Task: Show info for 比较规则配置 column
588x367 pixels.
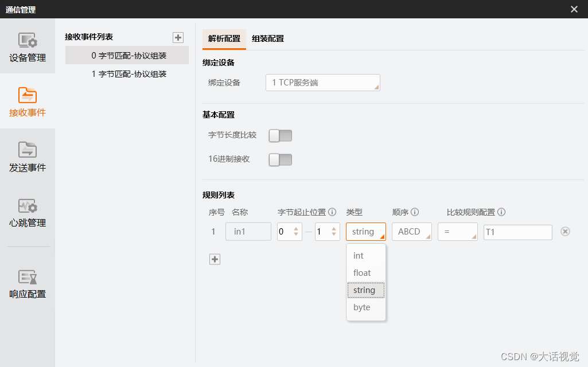Action: click(501, 212)
